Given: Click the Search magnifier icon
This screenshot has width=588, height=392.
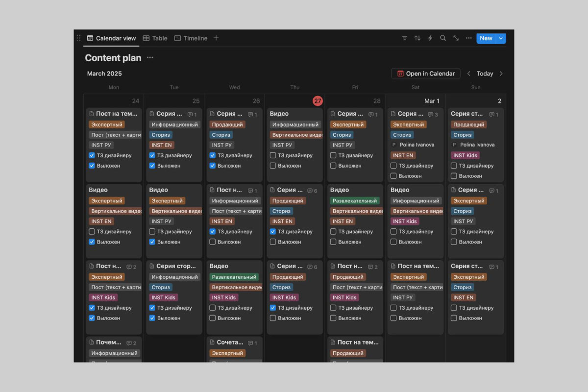Looking at the screenshot, I should pos(443,38).
